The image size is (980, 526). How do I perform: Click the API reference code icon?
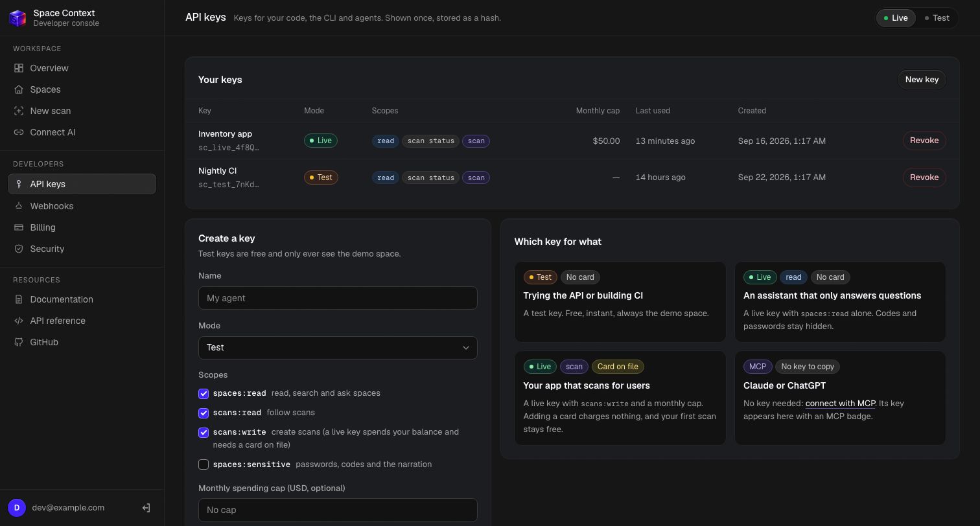coord(19,321)
